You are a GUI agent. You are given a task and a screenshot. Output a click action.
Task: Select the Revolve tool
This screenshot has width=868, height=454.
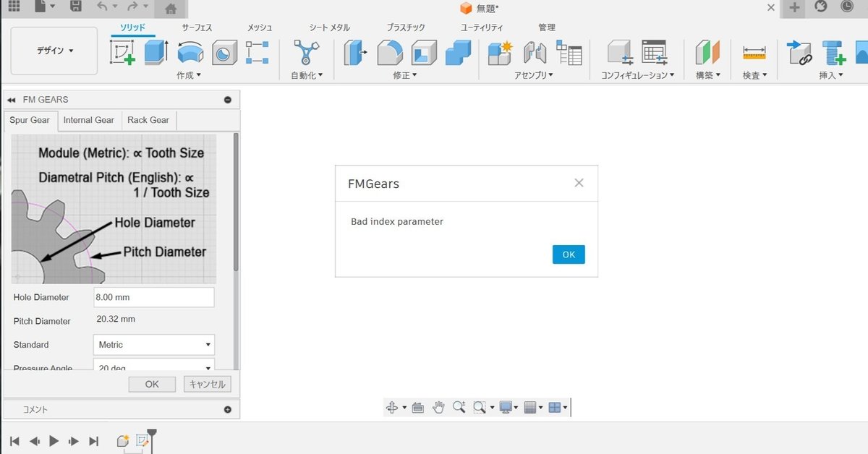[191, 53]
